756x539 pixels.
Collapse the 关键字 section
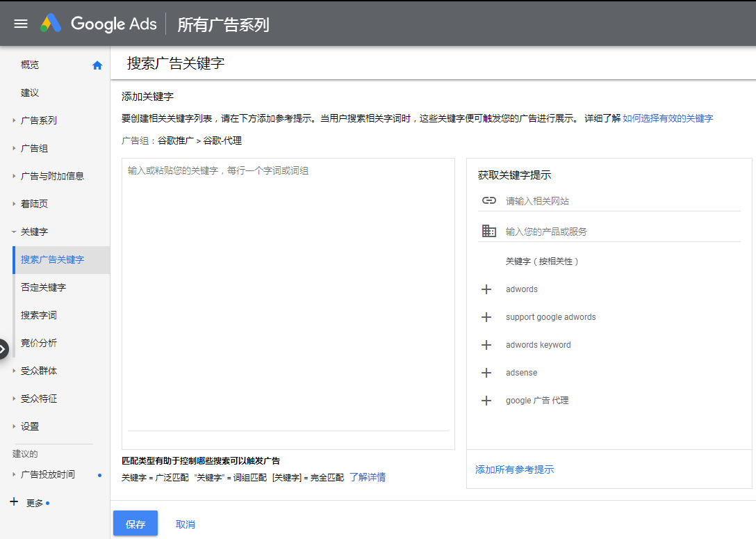[14, 232]
